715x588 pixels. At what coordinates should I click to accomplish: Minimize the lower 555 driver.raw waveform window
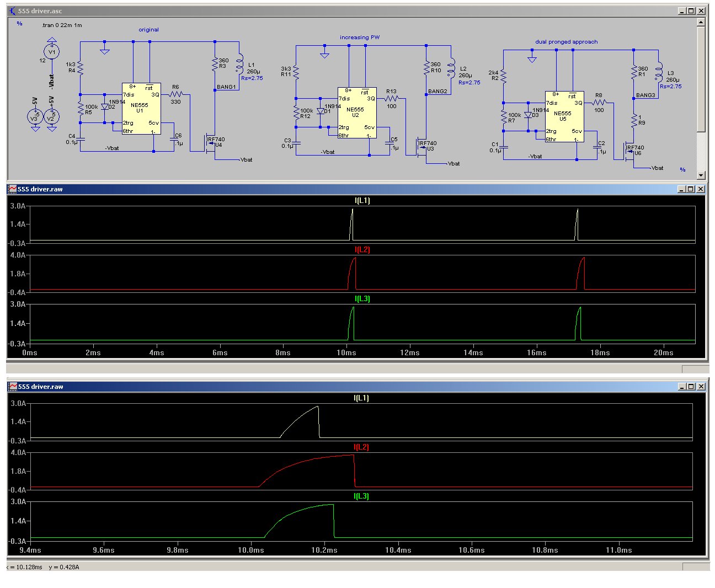tap(681, 387)
